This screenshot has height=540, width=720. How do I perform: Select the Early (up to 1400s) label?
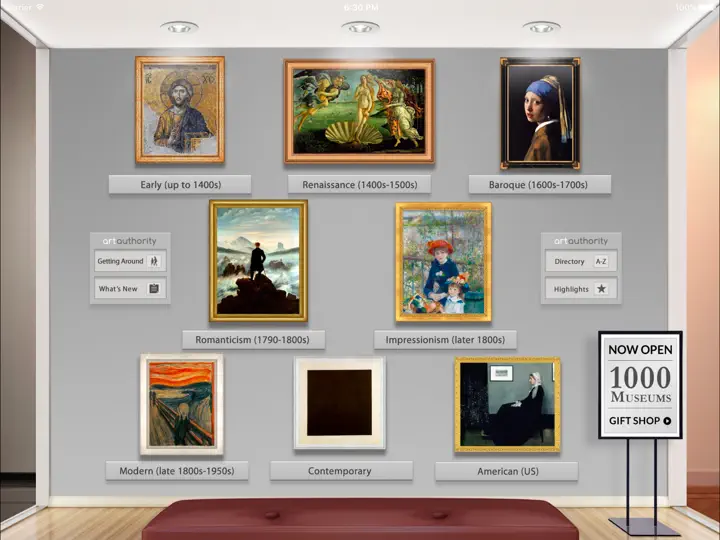pyautogui.click(x=180, y=185)
